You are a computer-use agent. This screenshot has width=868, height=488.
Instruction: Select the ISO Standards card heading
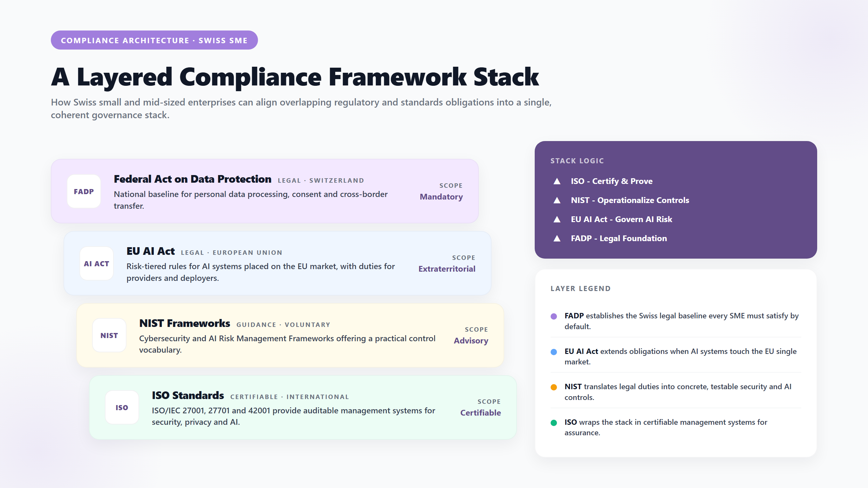188,395
